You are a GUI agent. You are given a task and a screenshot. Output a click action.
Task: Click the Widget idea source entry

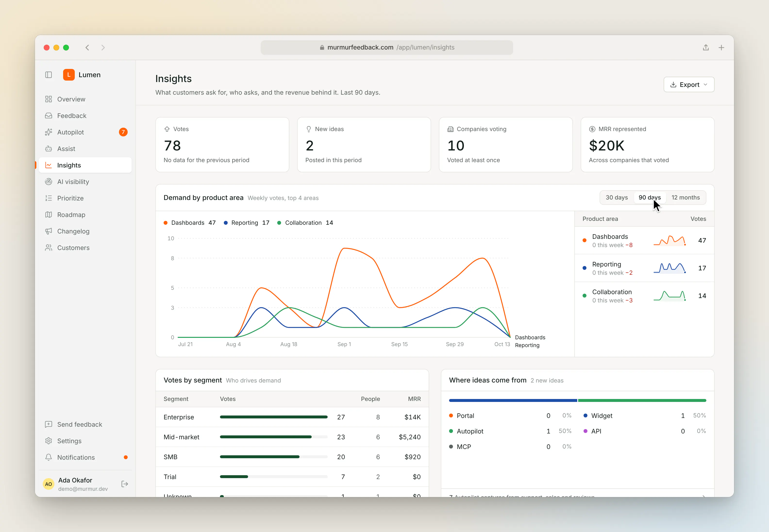pos(645,416)
